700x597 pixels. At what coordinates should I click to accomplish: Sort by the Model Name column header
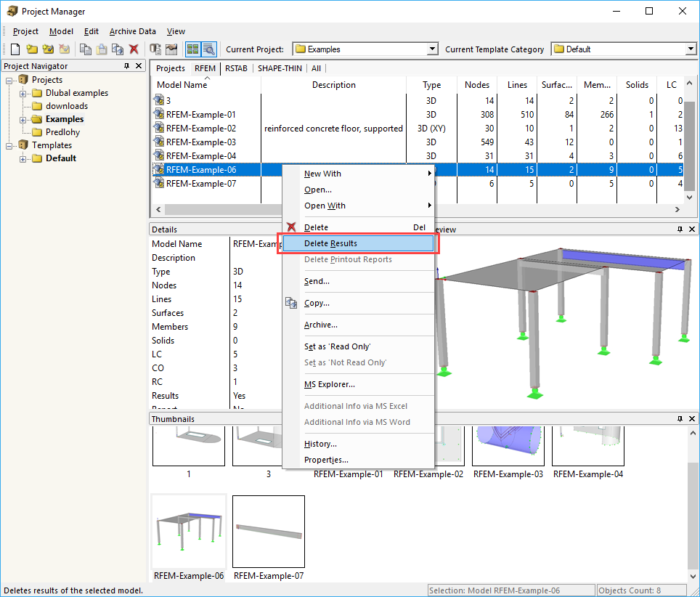(x=206, y=85)
